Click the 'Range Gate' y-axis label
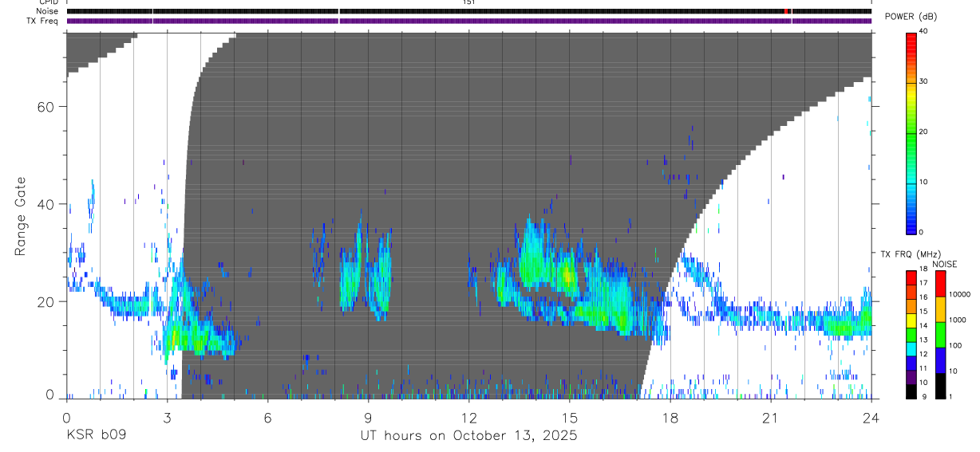 pos(21,217)
